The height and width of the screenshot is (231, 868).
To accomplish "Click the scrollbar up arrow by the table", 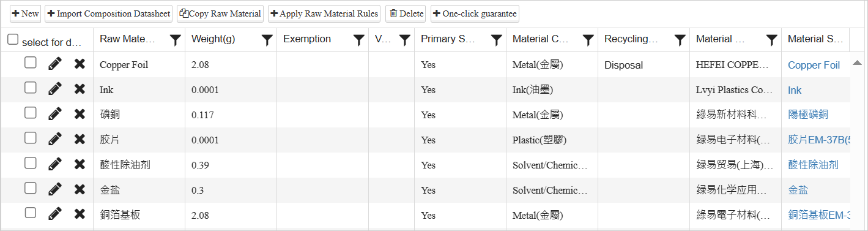I will tap(857, 62).
